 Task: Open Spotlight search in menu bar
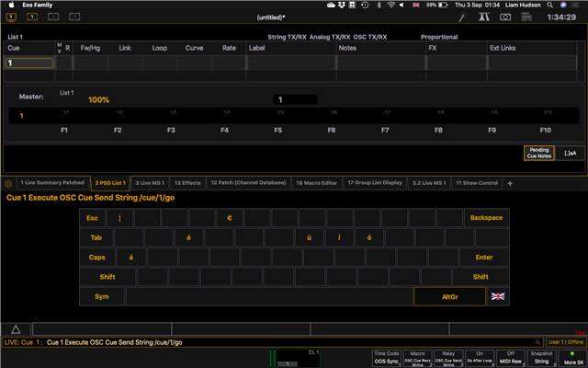pyautogui.click(x=549, y=5)
